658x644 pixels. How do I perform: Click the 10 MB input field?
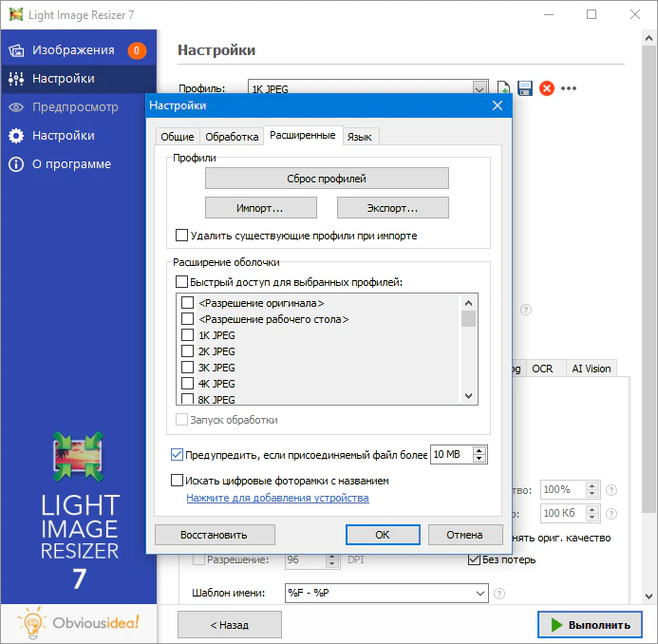pos(452,455)
